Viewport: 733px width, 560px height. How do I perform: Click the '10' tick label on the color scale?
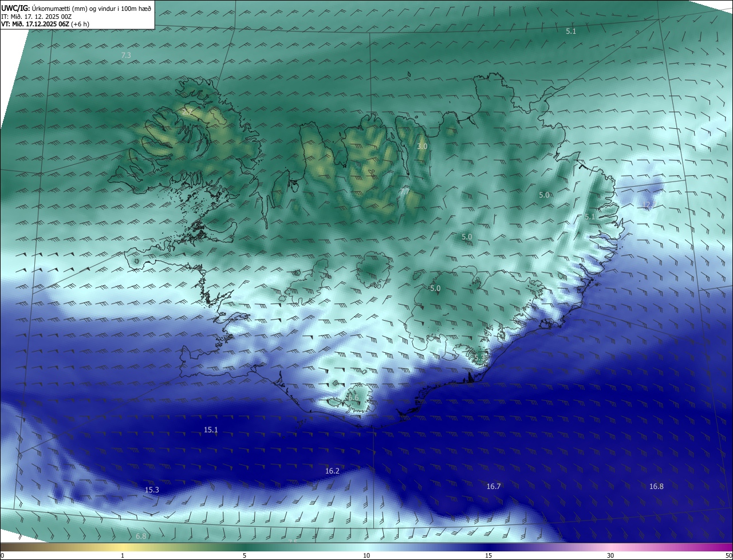pyautogui.click(x=366, y=555)
